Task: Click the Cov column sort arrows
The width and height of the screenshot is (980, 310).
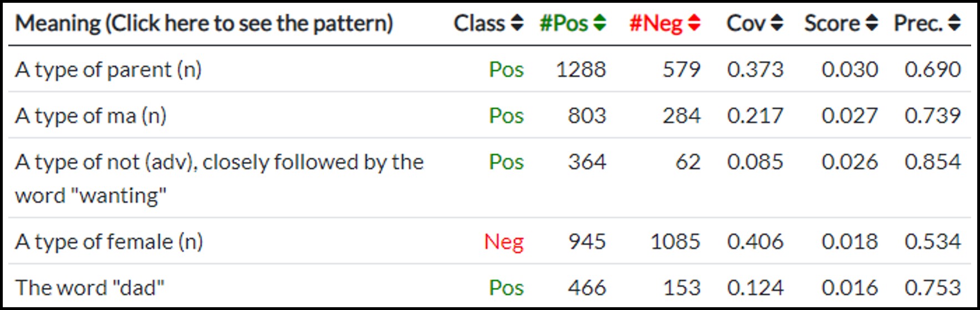Action: (777, 23)
